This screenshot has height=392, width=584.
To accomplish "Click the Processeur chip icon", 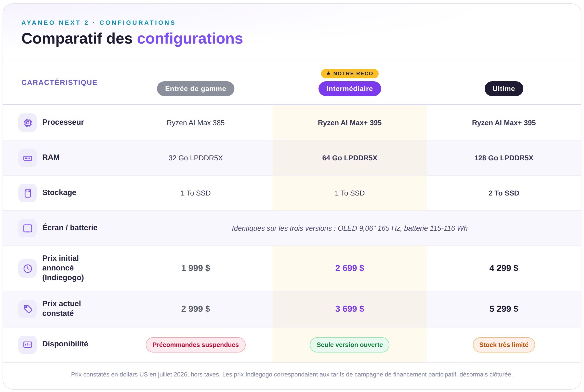I will (x=28, y=123).
